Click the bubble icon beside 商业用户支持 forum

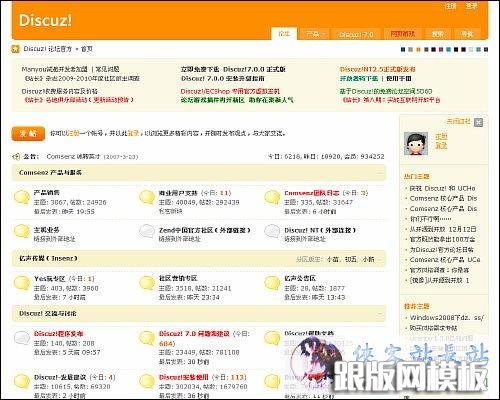click(x=147, y=197)
